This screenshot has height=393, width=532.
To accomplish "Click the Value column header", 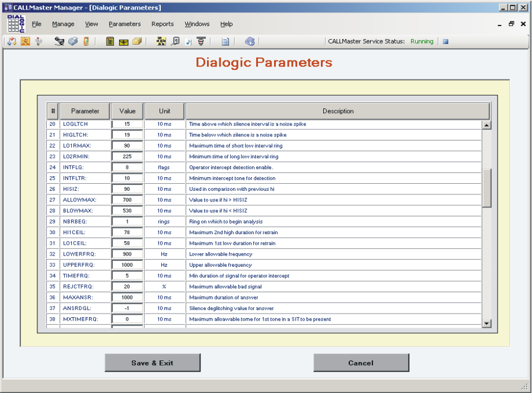I will coord(128,111).
